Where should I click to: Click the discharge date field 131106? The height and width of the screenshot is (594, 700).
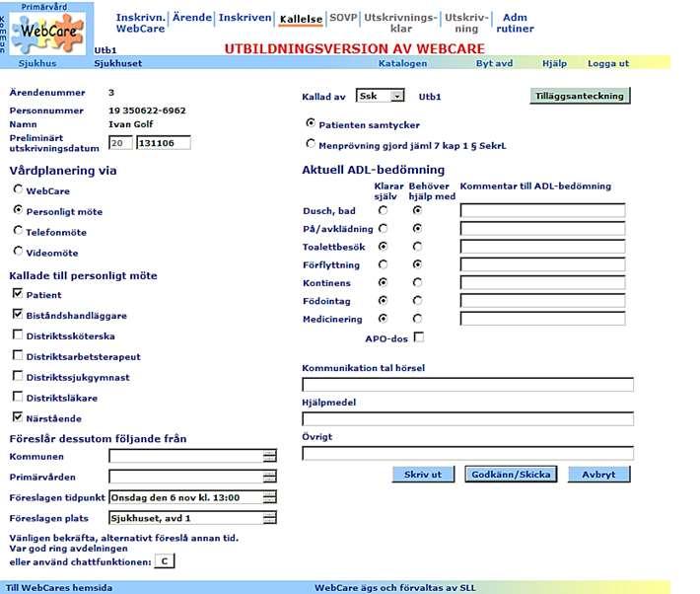pos(164,143)
